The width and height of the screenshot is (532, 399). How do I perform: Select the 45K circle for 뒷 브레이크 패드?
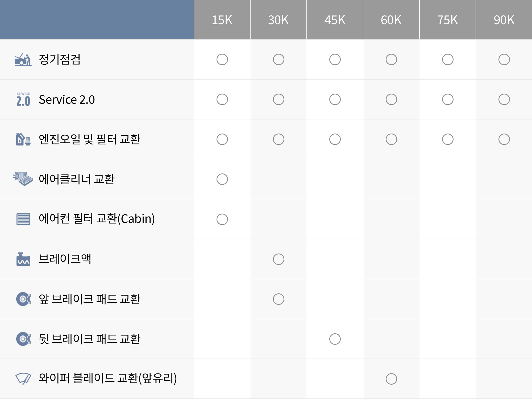335,339
